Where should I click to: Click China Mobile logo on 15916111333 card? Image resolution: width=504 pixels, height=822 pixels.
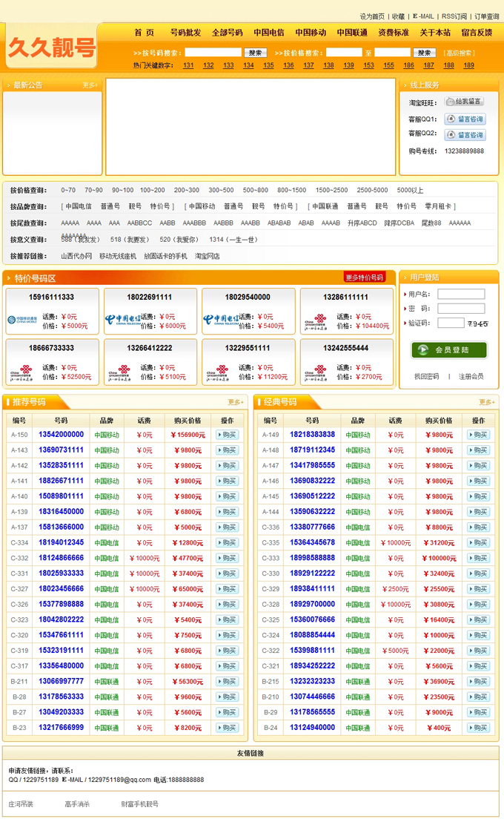tap(22, 320)
